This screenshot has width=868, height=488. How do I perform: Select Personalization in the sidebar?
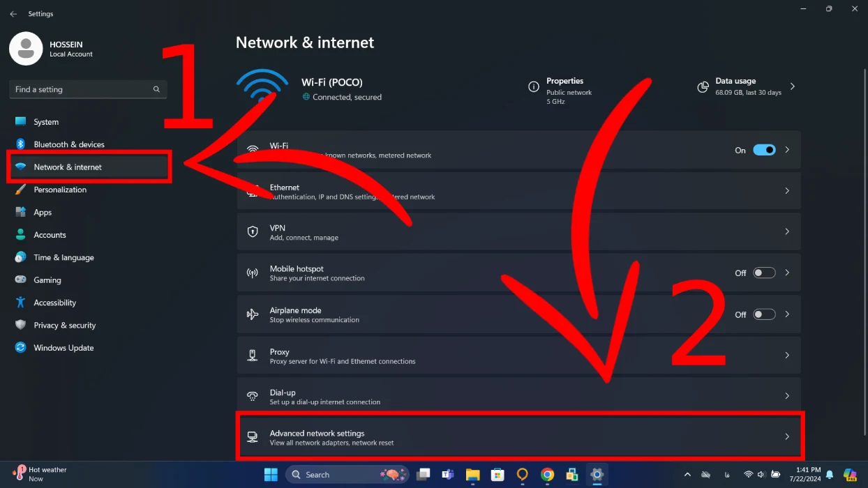pyautogui.click(x=60, y=190)
